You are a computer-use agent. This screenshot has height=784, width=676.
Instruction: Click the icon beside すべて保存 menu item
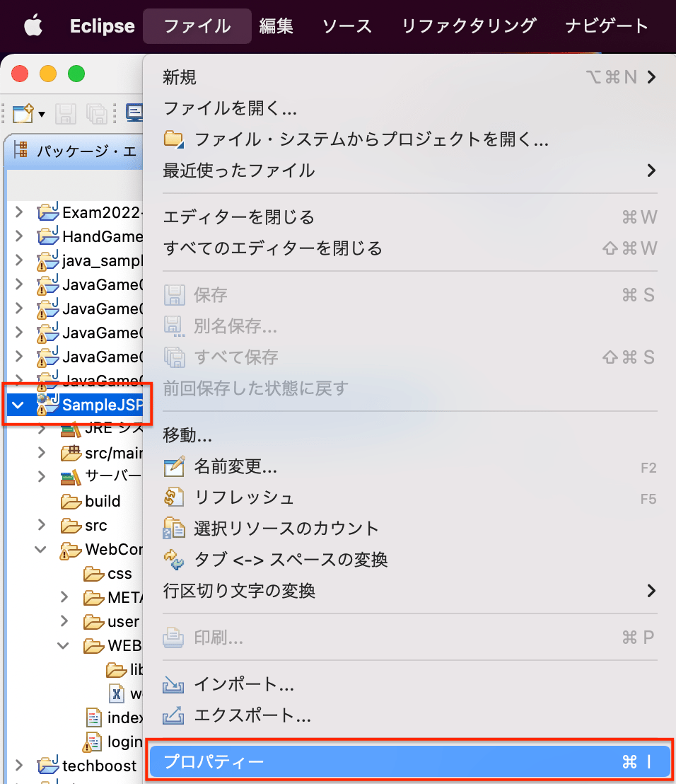pos(175,357)
